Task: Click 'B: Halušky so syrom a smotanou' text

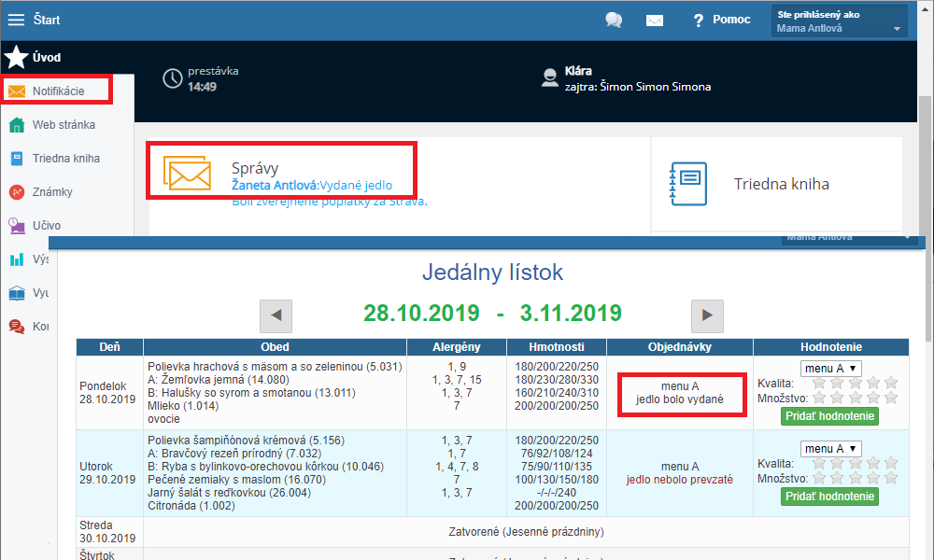Action: pyautogui.click(x=251, y=393)
